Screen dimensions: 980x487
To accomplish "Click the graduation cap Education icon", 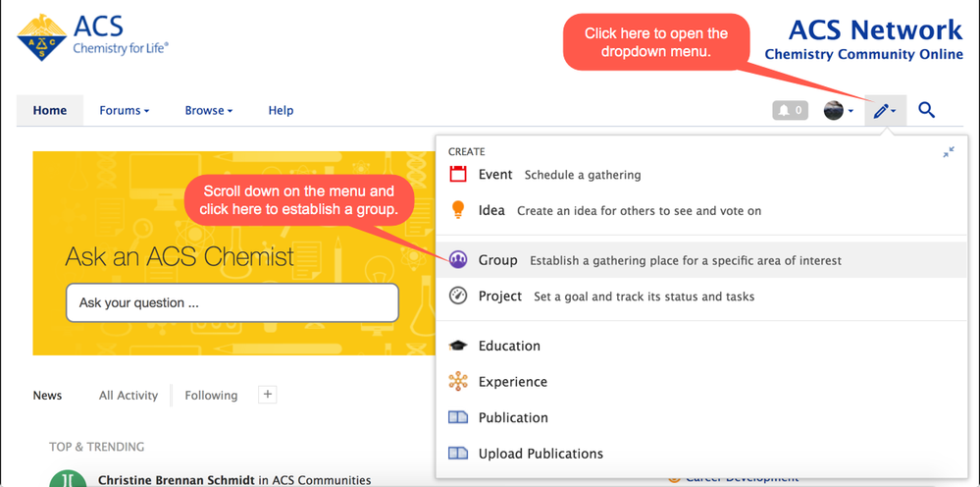I will click(x=458, y=346).
